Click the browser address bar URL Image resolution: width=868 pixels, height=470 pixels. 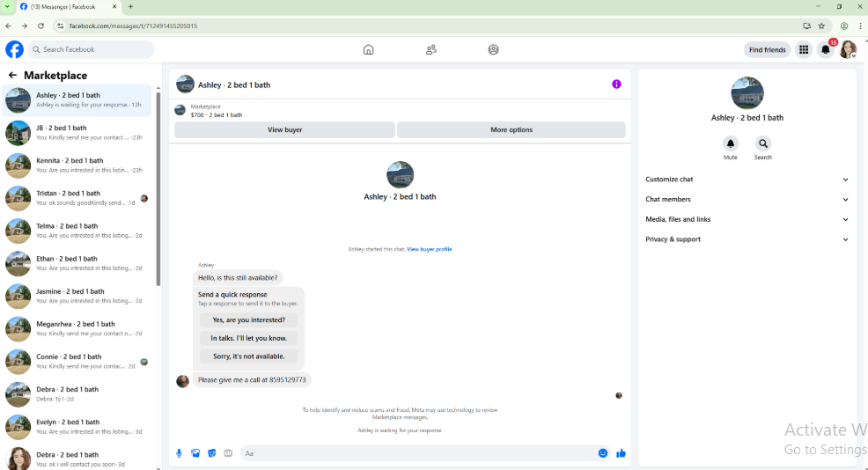[134, 26]
